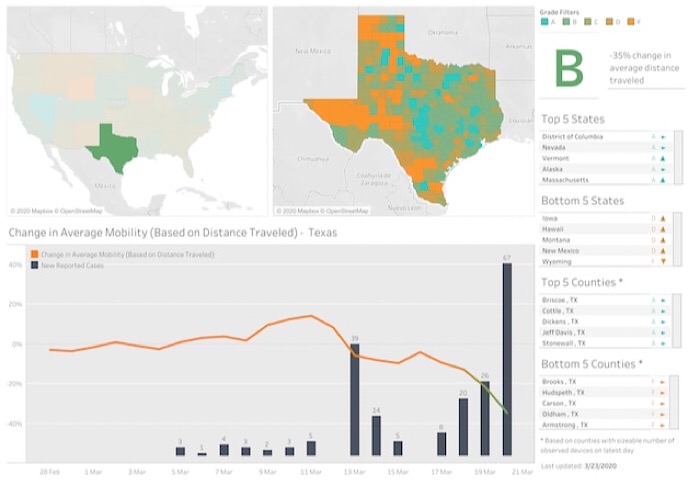700x485 pixels.
Task: Click the orange trend arrow beside Iowa
Action: click(x=662, y=217)
